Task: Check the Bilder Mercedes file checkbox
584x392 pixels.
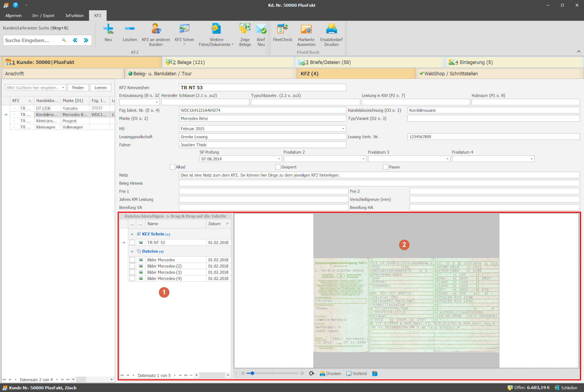Action: (x=132, y=260)
